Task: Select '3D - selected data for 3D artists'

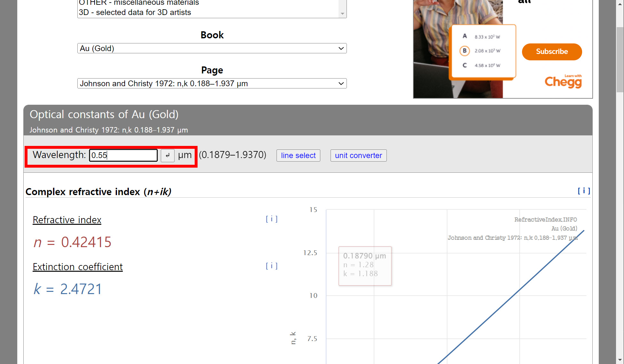Action: click(135, 12)
